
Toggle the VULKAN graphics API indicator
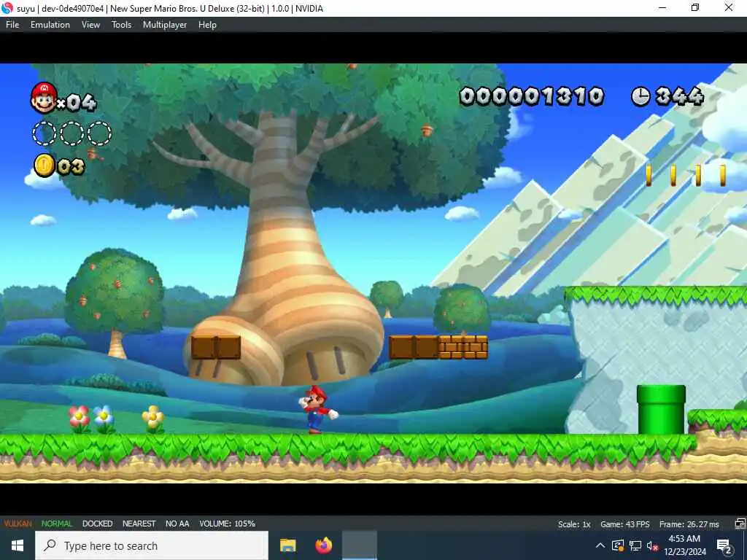click(18, 524)
